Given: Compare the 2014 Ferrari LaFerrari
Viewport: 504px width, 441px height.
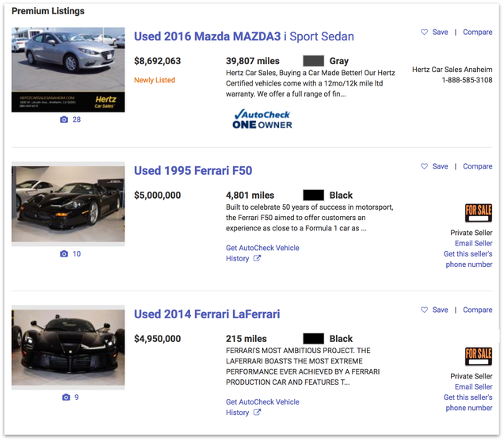Looking at the screenshot, I should [477, 310].
